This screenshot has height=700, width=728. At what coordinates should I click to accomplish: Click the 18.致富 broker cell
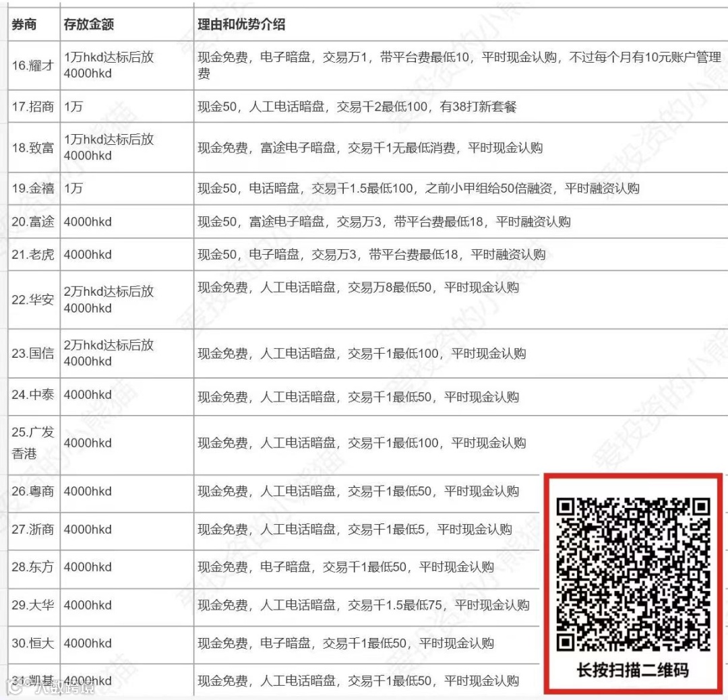point(33,148)
